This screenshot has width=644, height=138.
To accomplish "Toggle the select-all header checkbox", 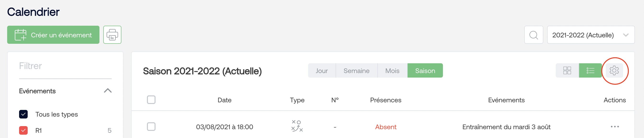I will [151, 100].
